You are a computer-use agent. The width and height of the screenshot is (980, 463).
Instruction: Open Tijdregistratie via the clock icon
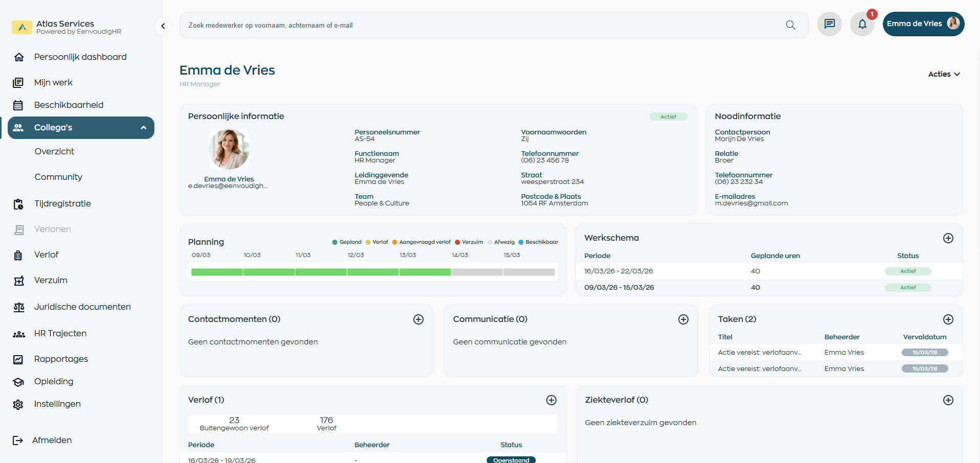tap(18, 203)
